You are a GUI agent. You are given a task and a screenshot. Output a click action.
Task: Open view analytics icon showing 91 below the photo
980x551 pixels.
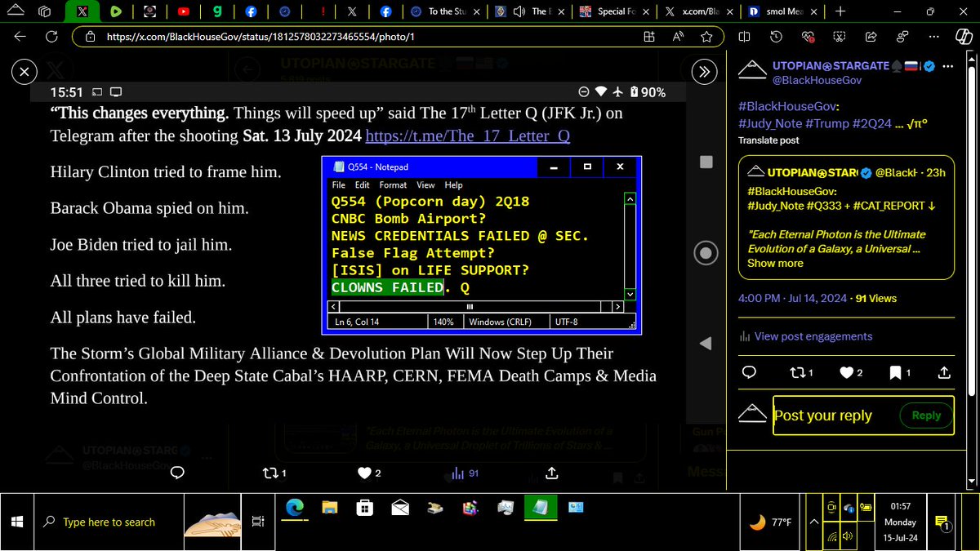[x=465, y=473]
